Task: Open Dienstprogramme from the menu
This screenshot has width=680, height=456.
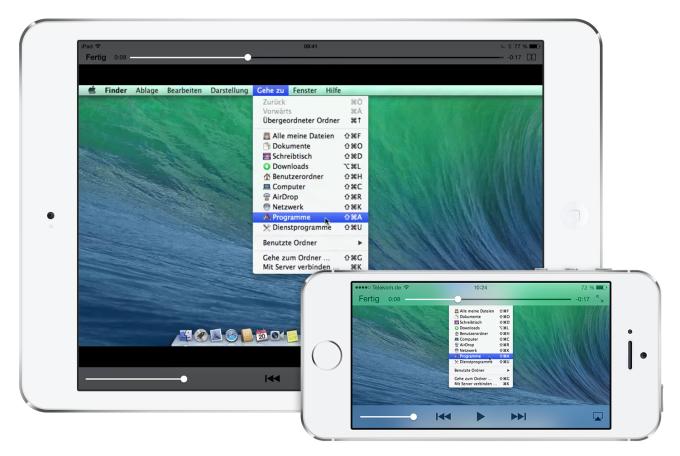Action: click(x=311, y=227)
